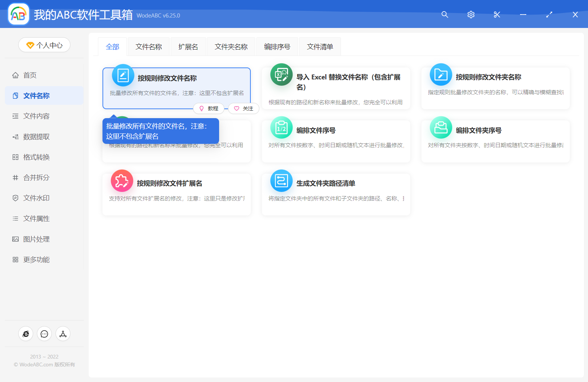Click the 关注 heart button
Viewport: 588px width, 382px height.
pos(244,108)
